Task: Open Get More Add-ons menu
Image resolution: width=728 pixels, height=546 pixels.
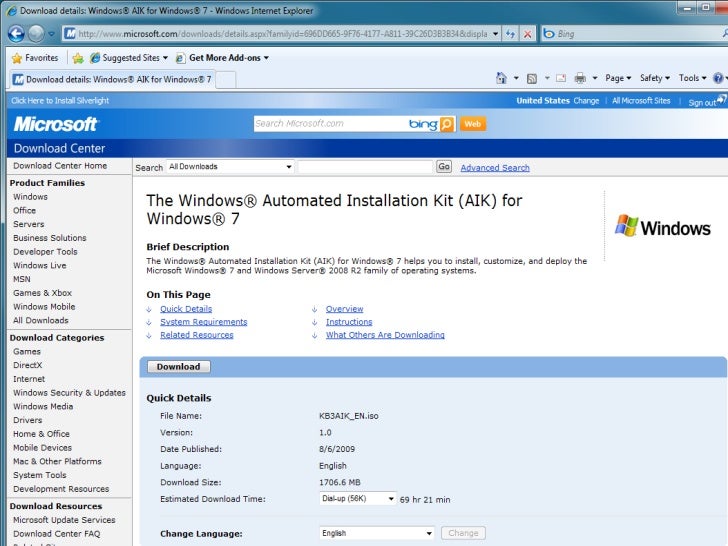Action: 222,58
